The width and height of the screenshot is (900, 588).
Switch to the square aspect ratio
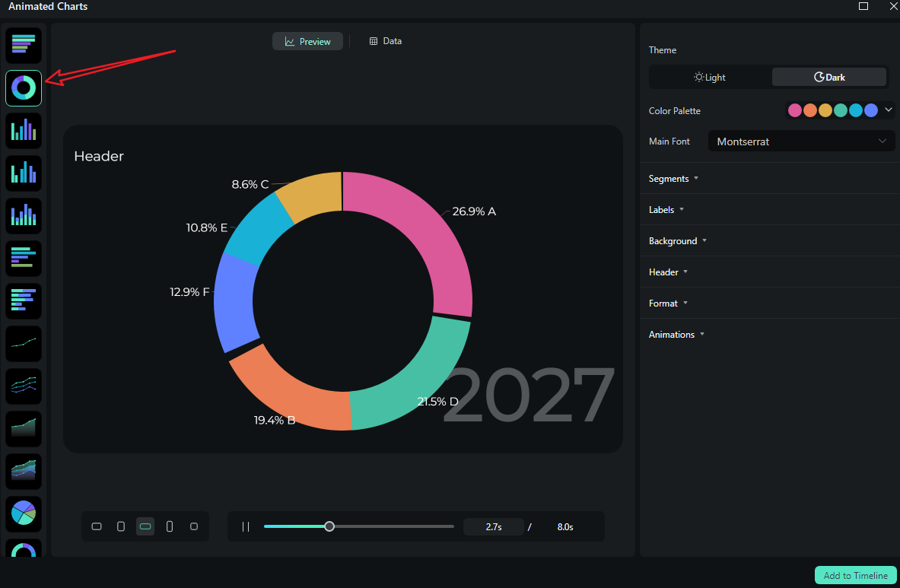coord(194,526)
